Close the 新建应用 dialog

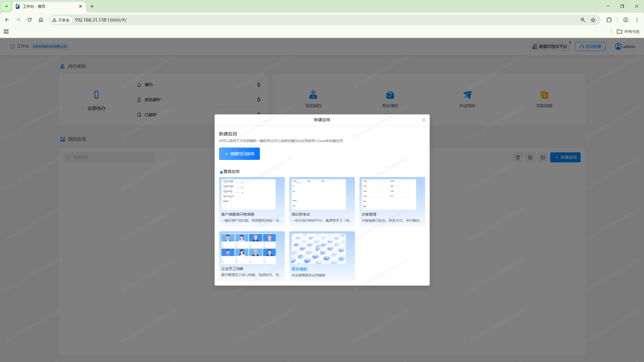click(x=424, y=120)
